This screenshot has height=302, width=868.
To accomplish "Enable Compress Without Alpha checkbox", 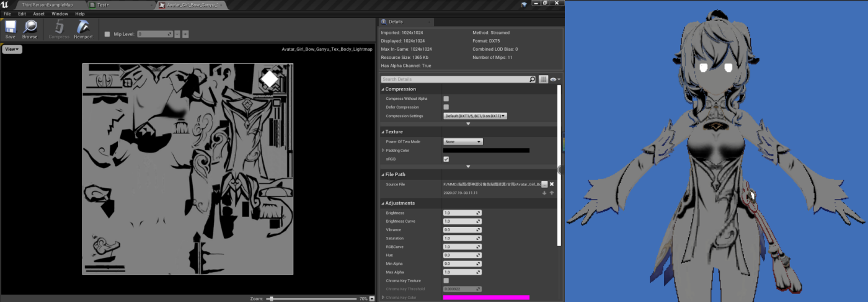I will click(x=446, y=99).
